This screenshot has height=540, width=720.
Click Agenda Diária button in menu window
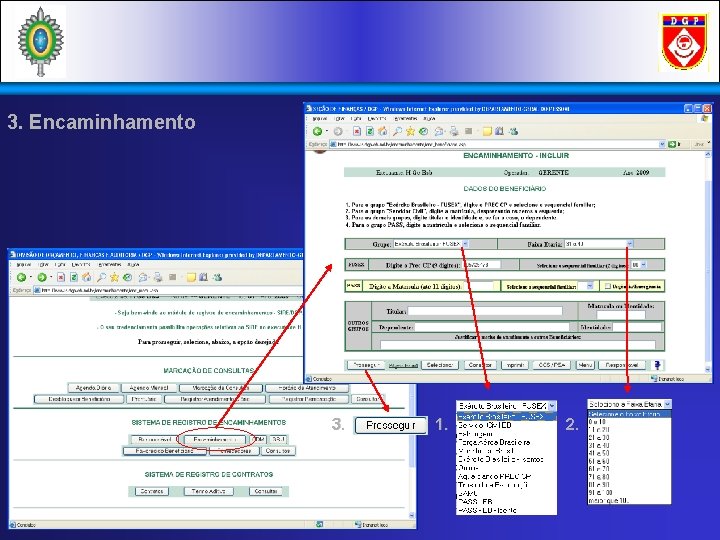[93, 388]
